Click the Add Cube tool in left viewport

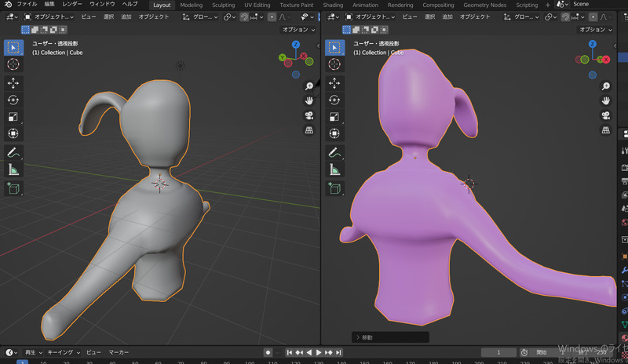pos(13,187)
